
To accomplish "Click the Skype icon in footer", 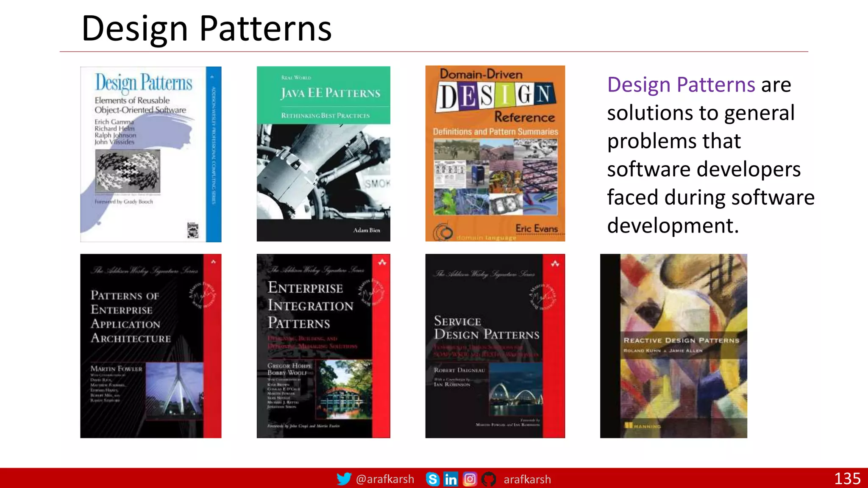I will point(433,479).
